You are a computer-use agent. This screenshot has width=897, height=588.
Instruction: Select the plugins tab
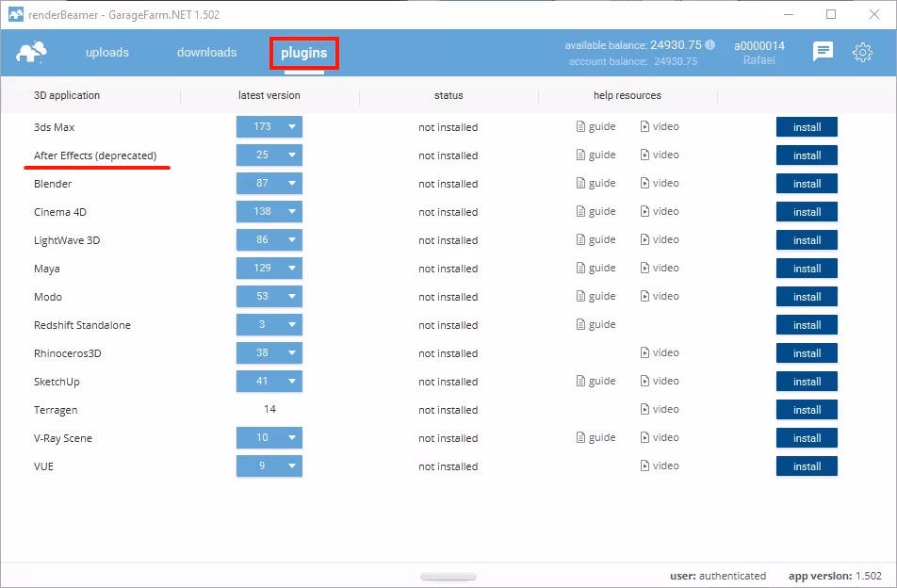(x=303, y=53)
